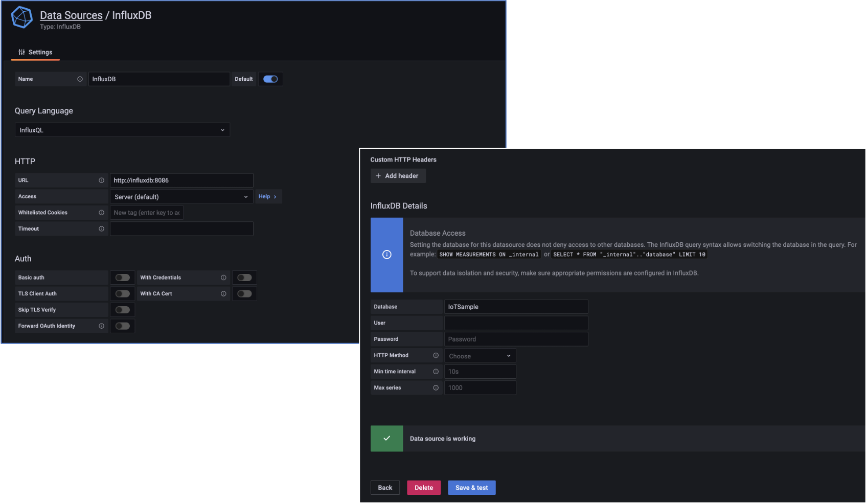Screen dimensions: 867x504
Task: Click the 'HTTP' section heading
Action: pyautogui.click(x=25, y=162)
